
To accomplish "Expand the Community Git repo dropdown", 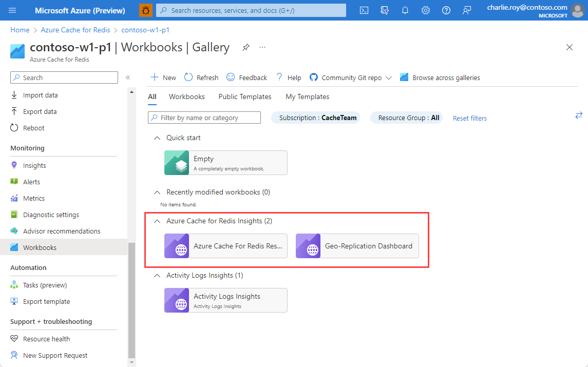I will 389,77.
